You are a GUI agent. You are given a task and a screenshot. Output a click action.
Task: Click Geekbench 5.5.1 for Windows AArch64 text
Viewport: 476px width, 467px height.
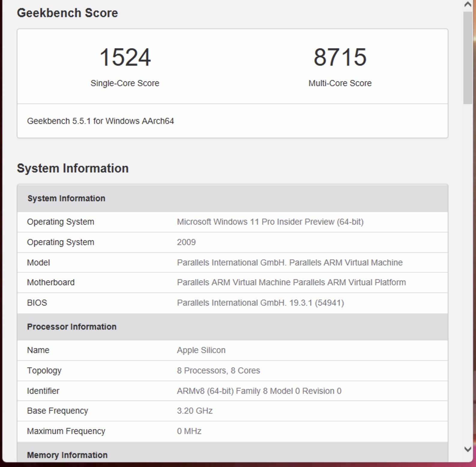point(101,121)
